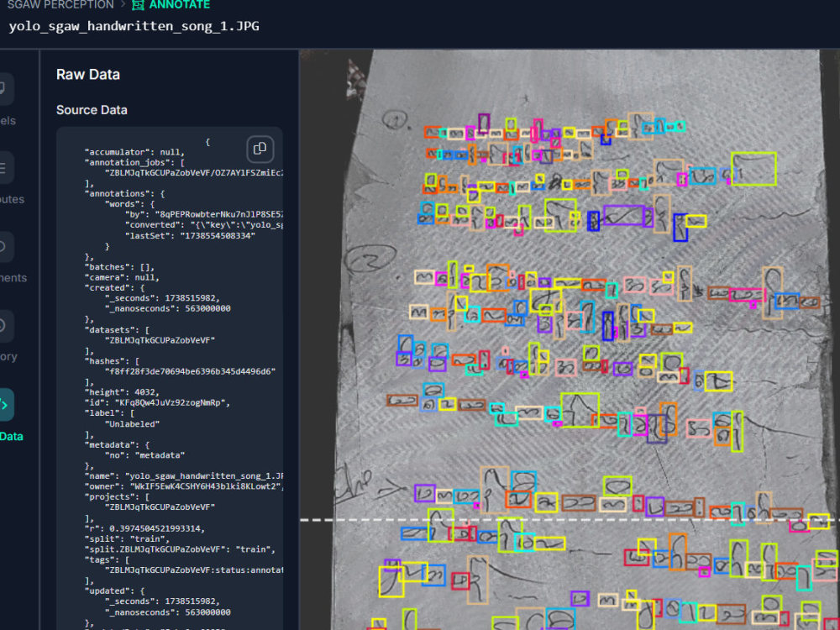Viewport: 840px width, 630px height.
Task: Click the "split": "train" line
Action: [x=127, y=539]
